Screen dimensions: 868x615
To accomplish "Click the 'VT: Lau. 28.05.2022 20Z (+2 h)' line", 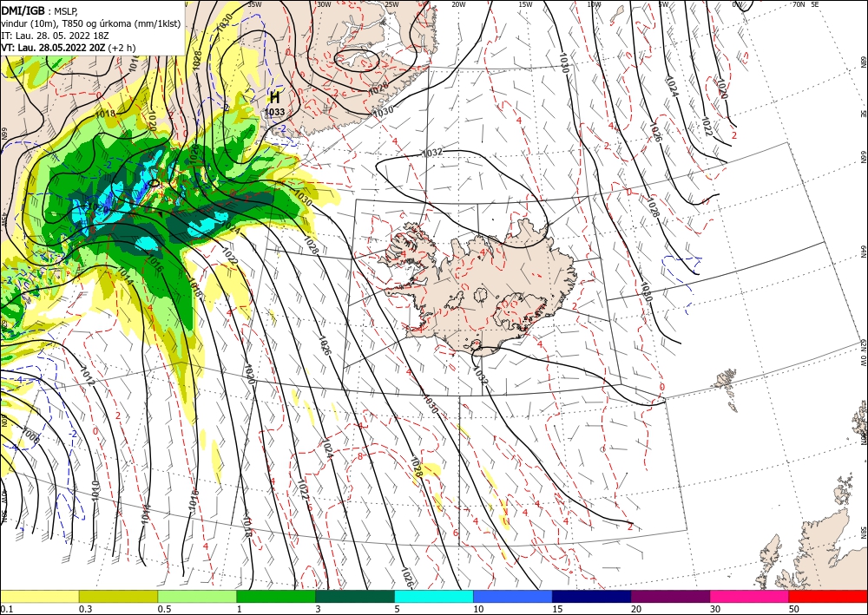I will coord(68,48).
